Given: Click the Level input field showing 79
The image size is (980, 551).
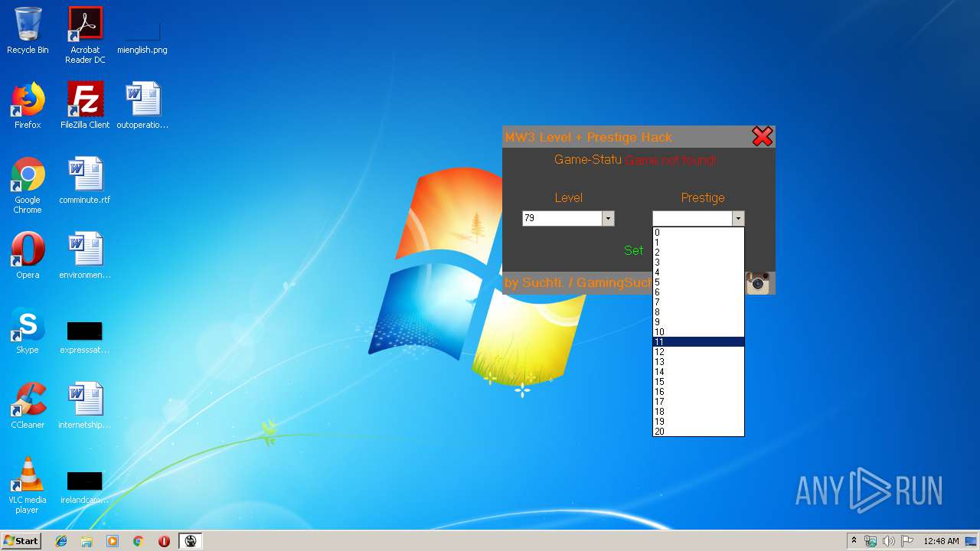Looking at the screenshot, I should point(563,219).
